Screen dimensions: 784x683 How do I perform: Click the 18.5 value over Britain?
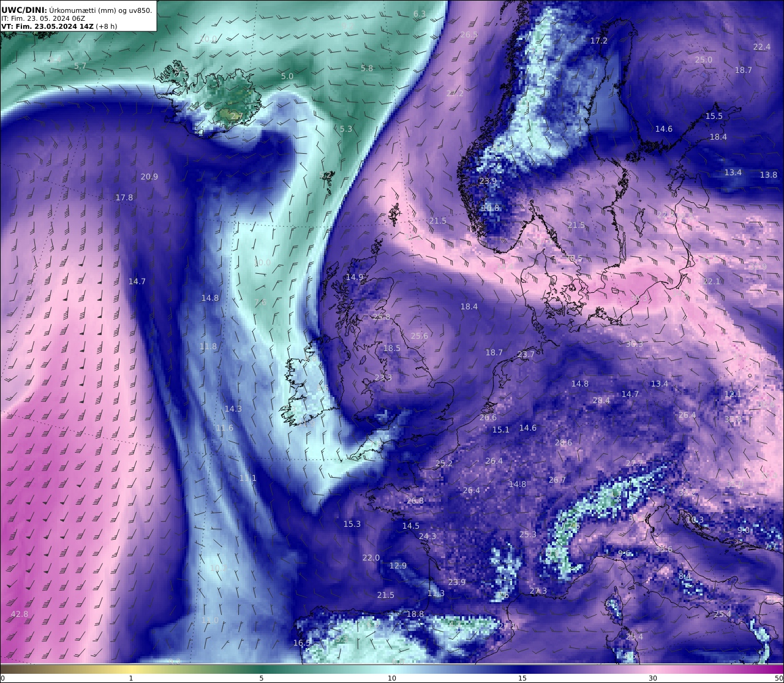[392, 348]
